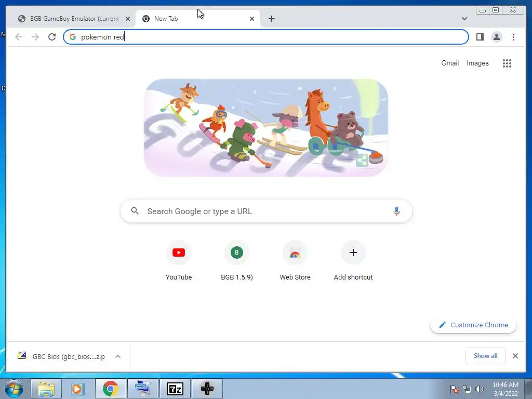This screenshot has height=399, width=532.
Task: Open the YouTube shortcut
Action: tap(179, 260)
